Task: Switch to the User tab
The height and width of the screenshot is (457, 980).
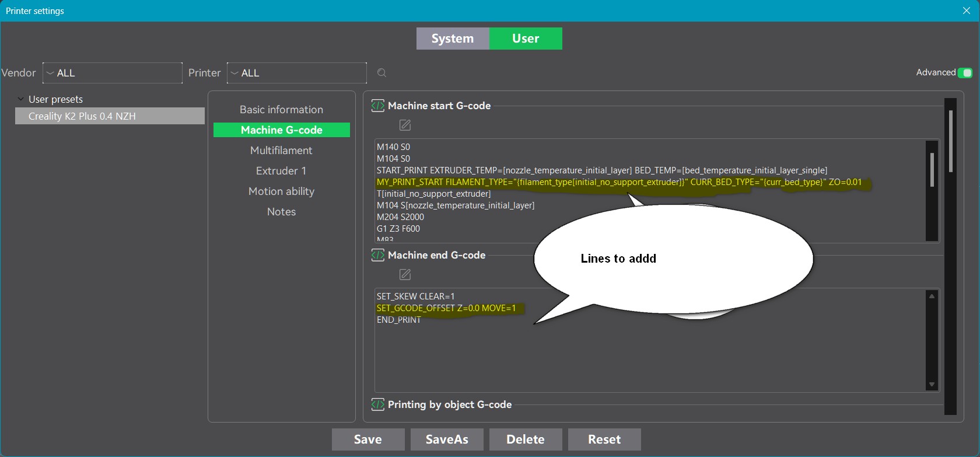Action: click(526, 39)
